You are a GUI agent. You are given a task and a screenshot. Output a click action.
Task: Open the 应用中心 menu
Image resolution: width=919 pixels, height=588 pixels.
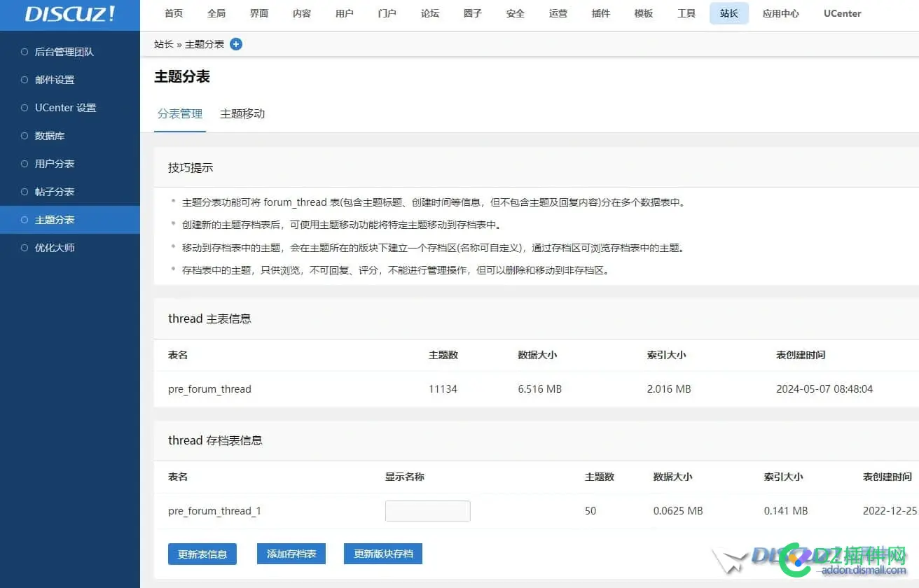tap(781, 13)
